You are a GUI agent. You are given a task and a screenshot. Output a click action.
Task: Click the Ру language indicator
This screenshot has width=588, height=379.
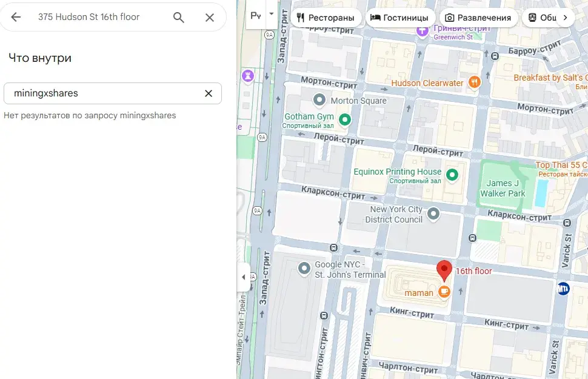coord(256,16)
